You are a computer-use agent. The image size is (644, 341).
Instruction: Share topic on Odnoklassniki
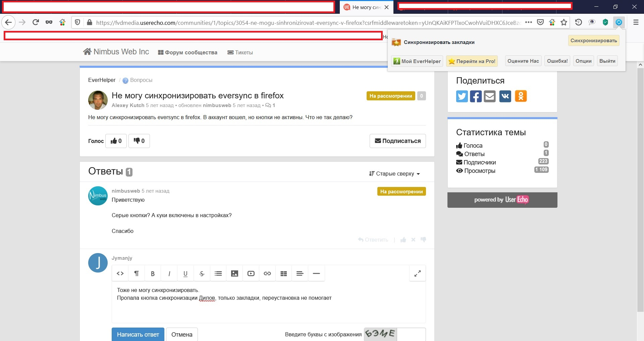tap(521, 96)
